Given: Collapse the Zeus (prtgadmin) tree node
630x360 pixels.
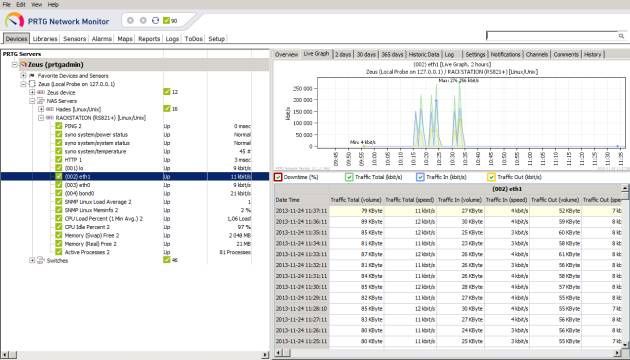Looking at the screenshot, I should coord(14,64).
